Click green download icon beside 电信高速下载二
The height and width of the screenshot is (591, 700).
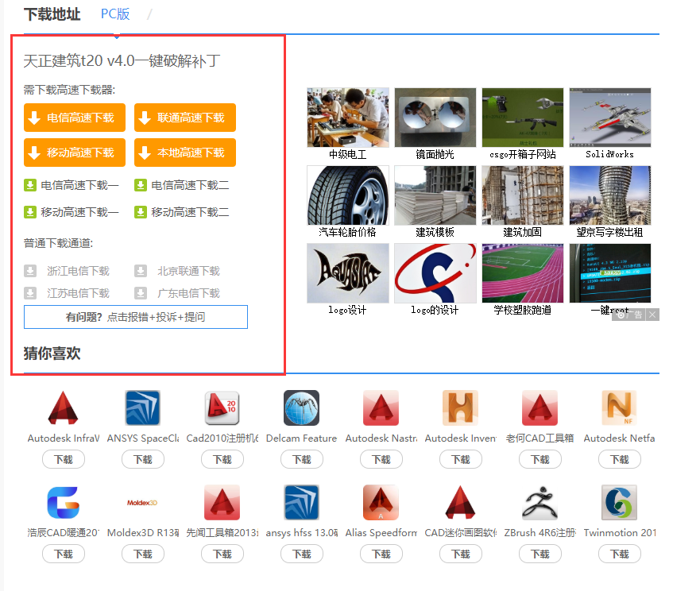[141, 185]
